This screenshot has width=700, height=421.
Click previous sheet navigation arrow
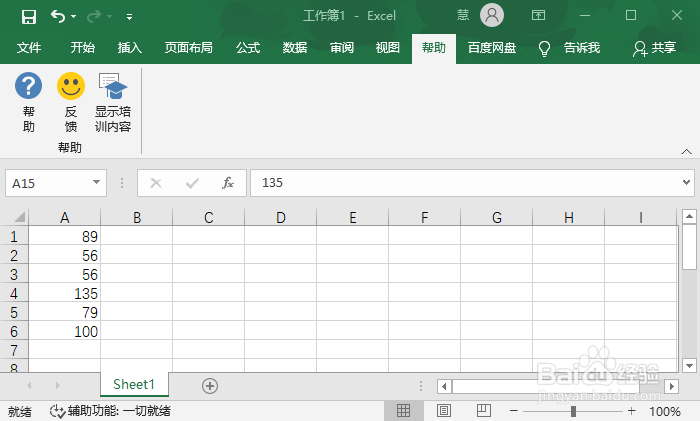[29, 385]
